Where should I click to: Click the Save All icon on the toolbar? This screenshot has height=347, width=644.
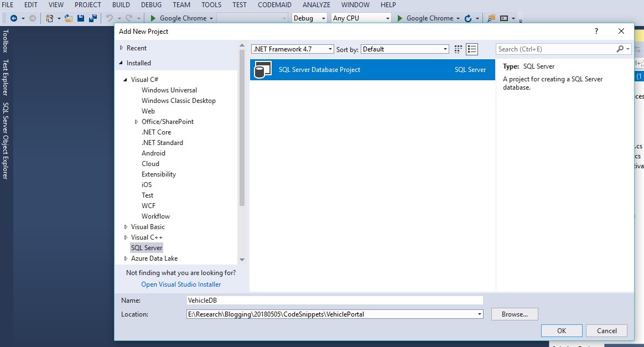[x=94, y=18]
